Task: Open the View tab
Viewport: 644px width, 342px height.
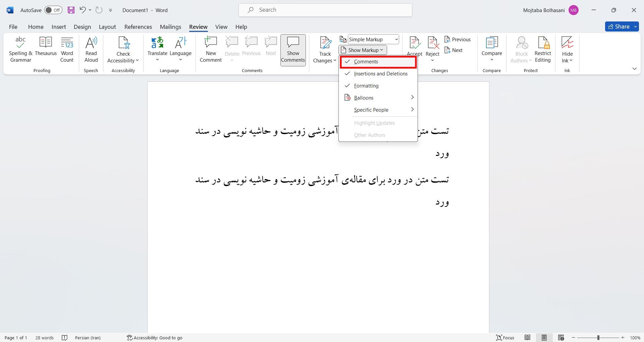Action: coord(221,27)
